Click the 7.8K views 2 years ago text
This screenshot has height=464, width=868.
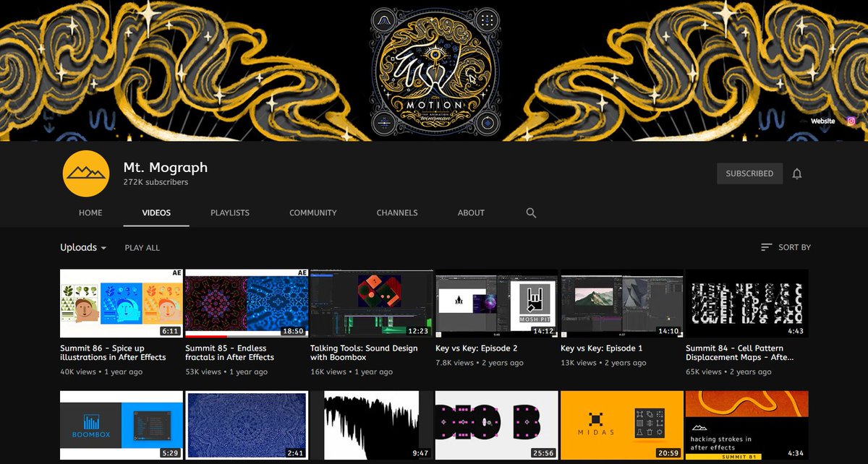(x=480, y=364)
